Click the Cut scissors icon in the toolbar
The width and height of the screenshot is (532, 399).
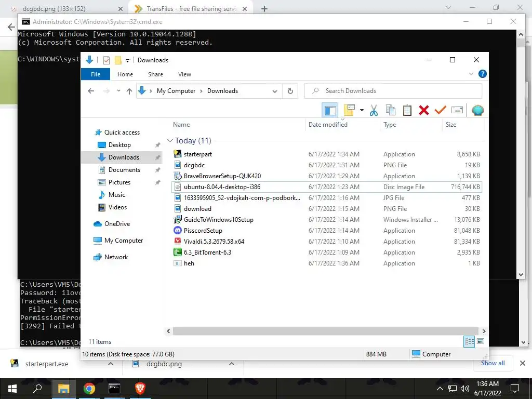[x=374, y=110]
